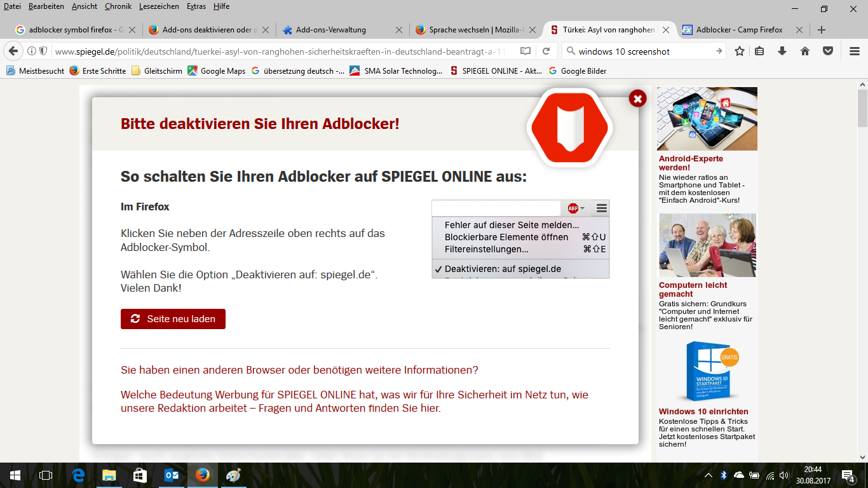
Task: Close the 'Sprache wechseln' tab
Action: tap(532, 30)
